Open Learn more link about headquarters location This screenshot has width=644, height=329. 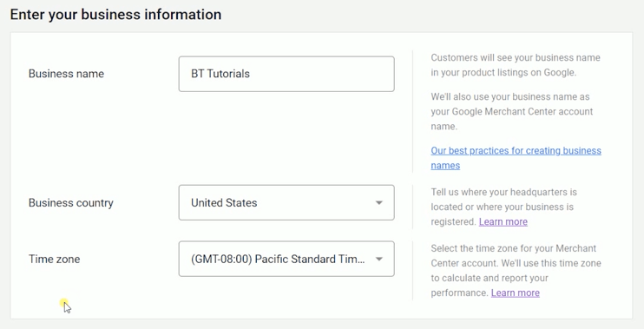click(503, 222)
